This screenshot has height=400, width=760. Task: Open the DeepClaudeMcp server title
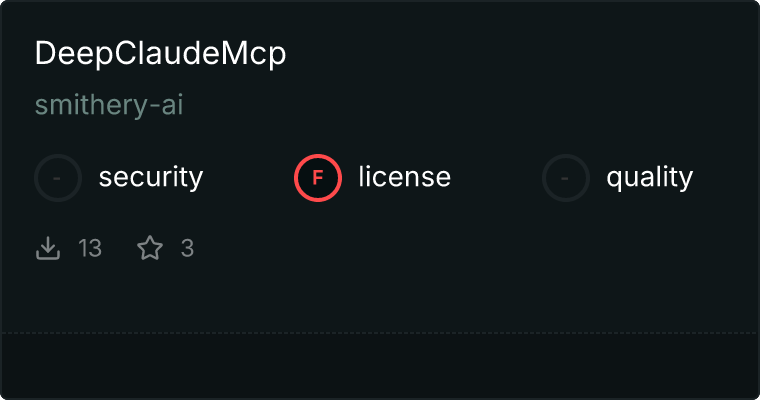coord(160,53)
